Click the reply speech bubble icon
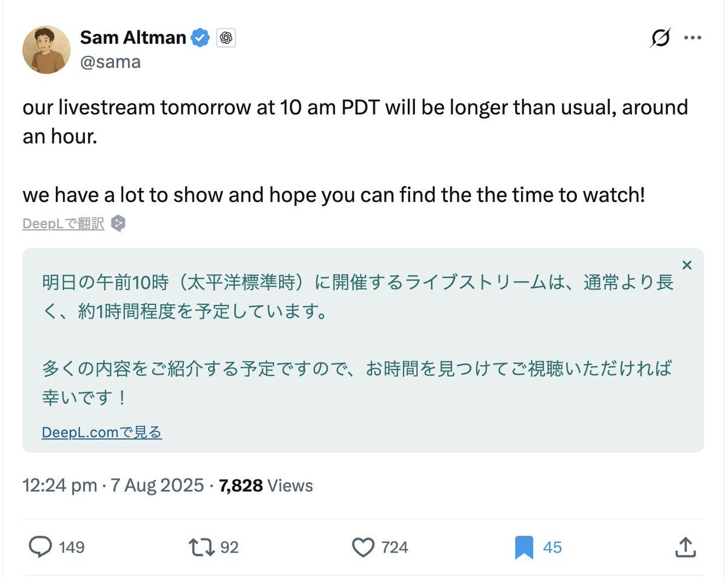The image size is (728, 578). pos(41,548)
